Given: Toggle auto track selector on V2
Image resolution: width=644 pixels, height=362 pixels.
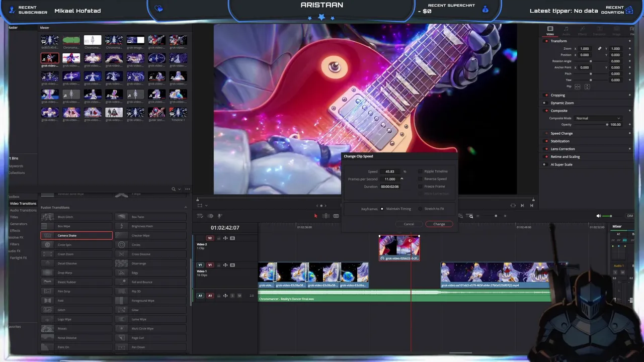Looking at the screenshot, I should [225, 238].
